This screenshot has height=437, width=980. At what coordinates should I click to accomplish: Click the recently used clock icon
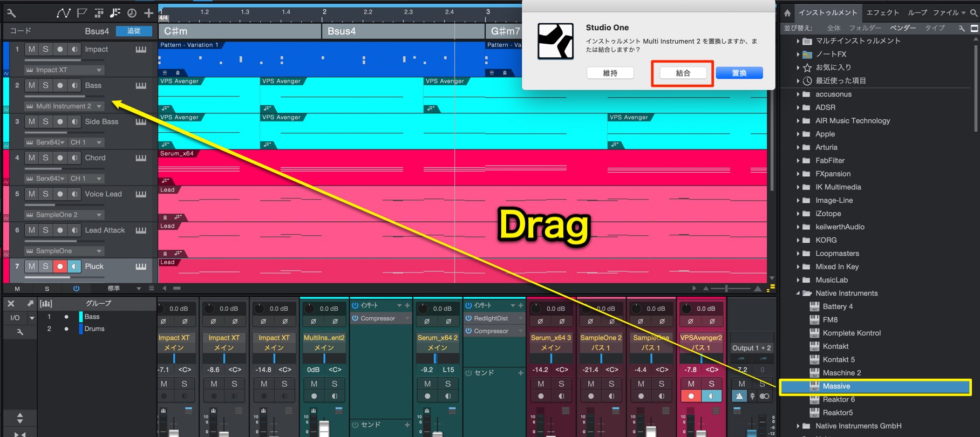pyautogui.click(x=807, y=81)
